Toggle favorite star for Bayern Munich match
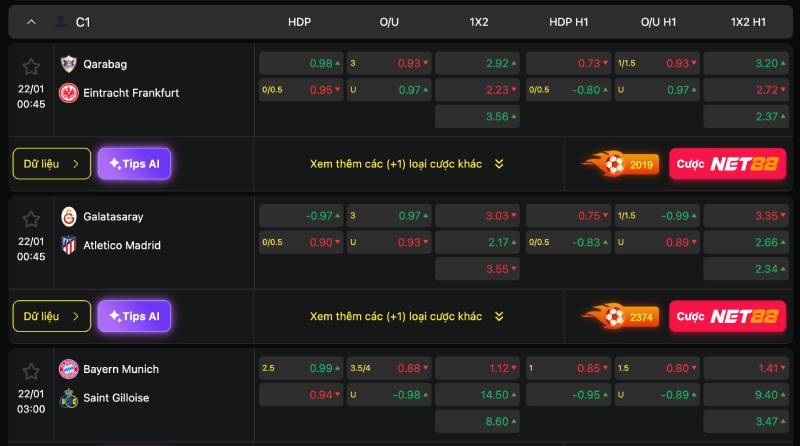The image size is (800, 446). (x=31, y=371)
